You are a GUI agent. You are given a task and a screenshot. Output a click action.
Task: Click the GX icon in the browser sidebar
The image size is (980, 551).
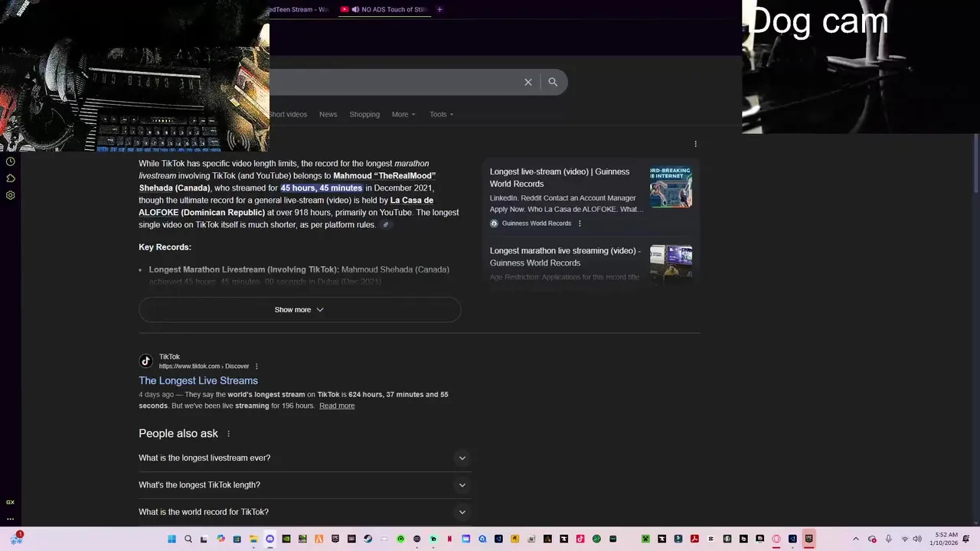pyautogui.click(x=10, y=502)
